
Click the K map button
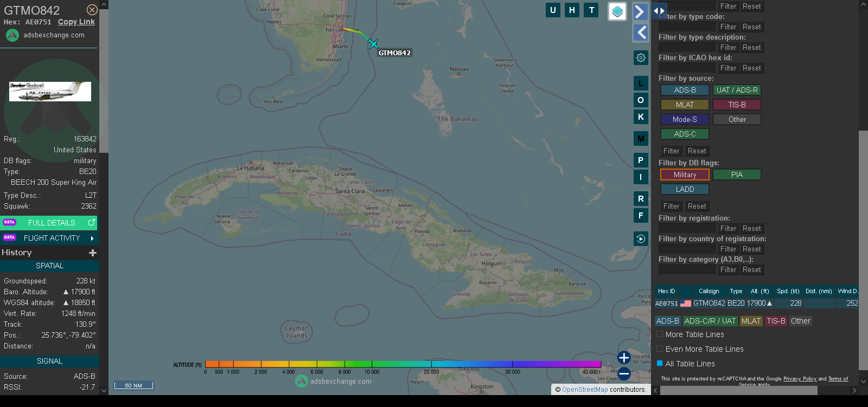[641, 117]
